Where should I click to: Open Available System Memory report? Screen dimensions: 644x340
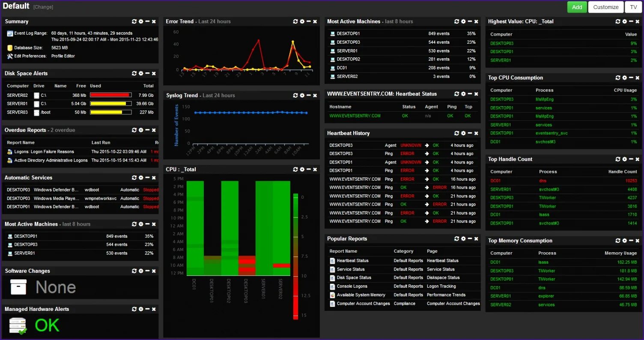point(361,295)
